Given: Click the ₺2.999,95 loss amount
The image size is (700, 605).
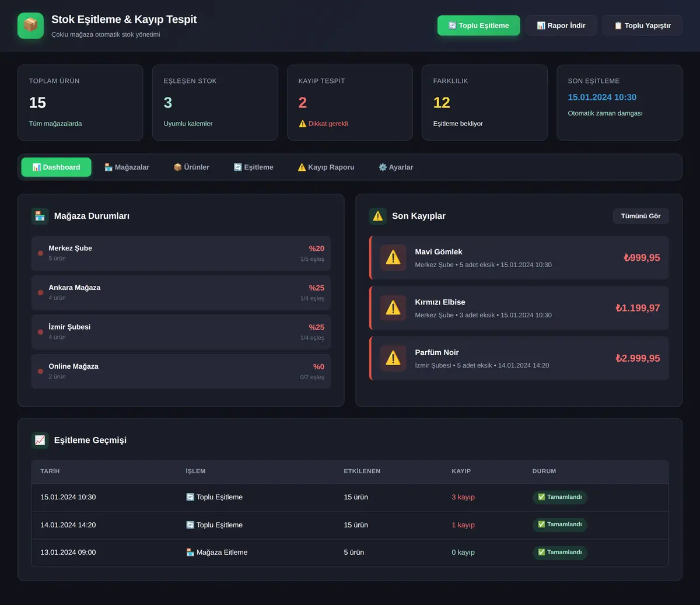Looking at the screenshot, I should (638, 358).
